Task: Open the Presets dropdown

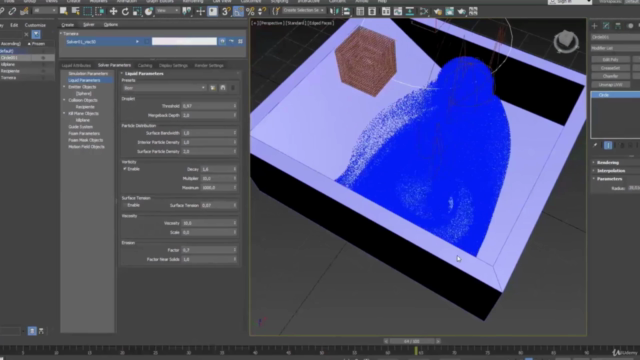Action: 164,88
